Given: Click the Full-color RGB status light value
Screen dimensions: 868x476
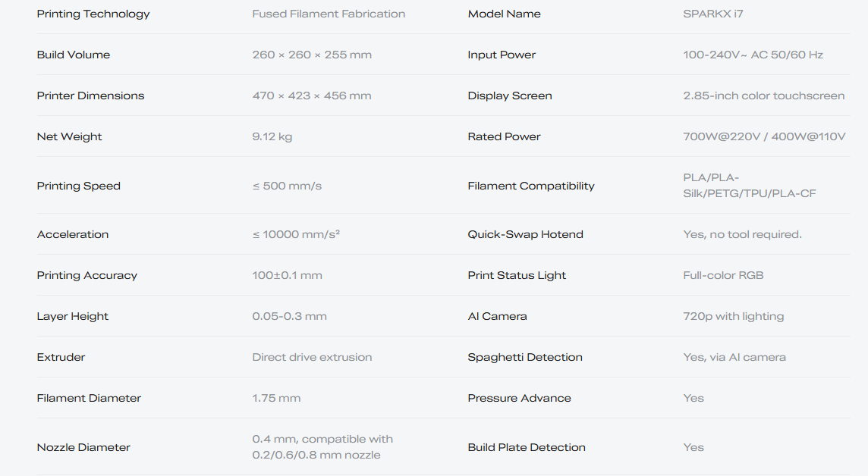Looking at the screenshot, I should pyautogui.click(x=723, y=275).
